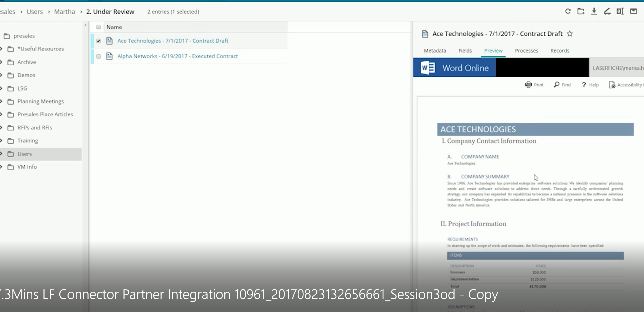Open Alpha Networks Executed Contract link

tap(177, 56)
